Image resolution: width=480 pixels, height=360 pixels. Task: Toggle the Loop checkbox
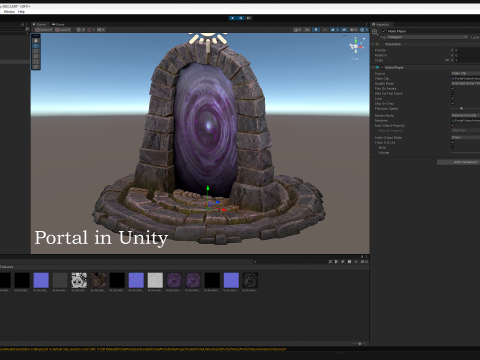click(x=453, y=98)
